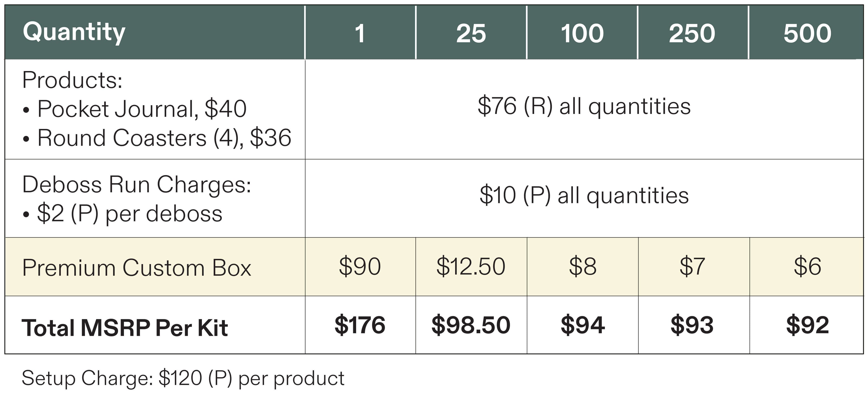Viewport: 868px width, 395px height.
Task: Select the 100 quantity column header
Action: [582, 32]
